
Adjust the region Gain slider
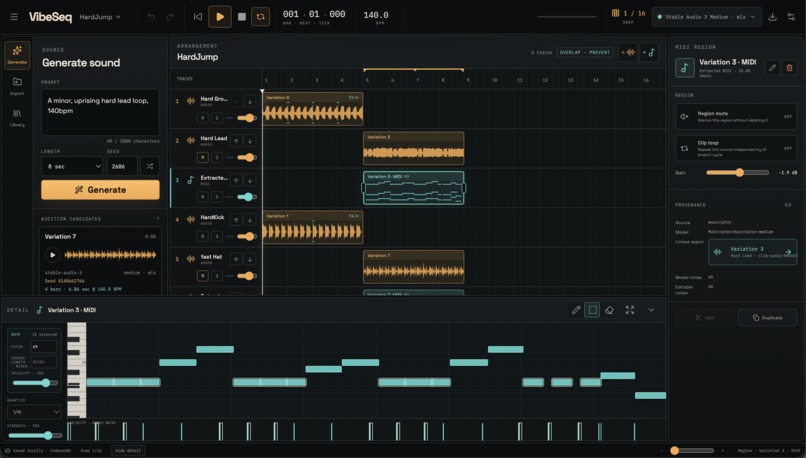pos(738,173)
